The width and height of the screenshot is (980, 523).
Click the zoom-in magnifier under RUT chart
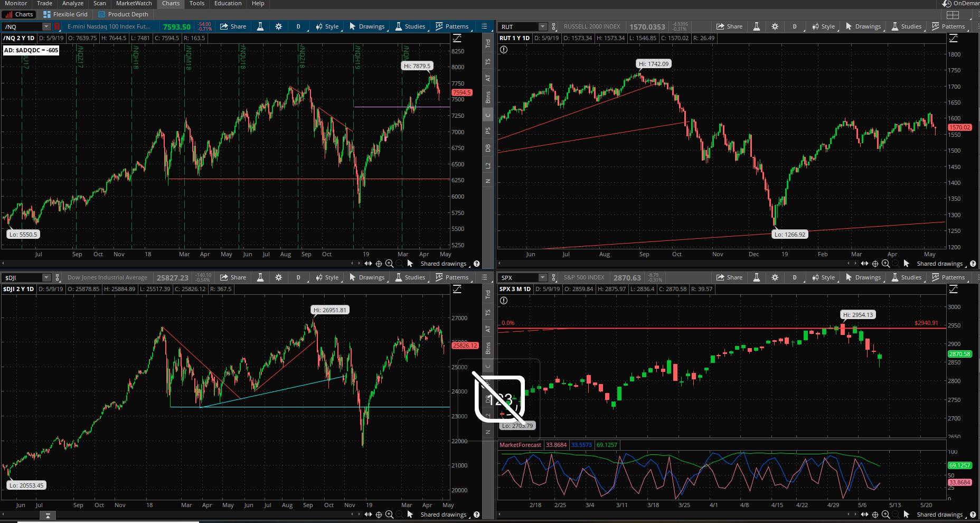[x=885, y=264]
